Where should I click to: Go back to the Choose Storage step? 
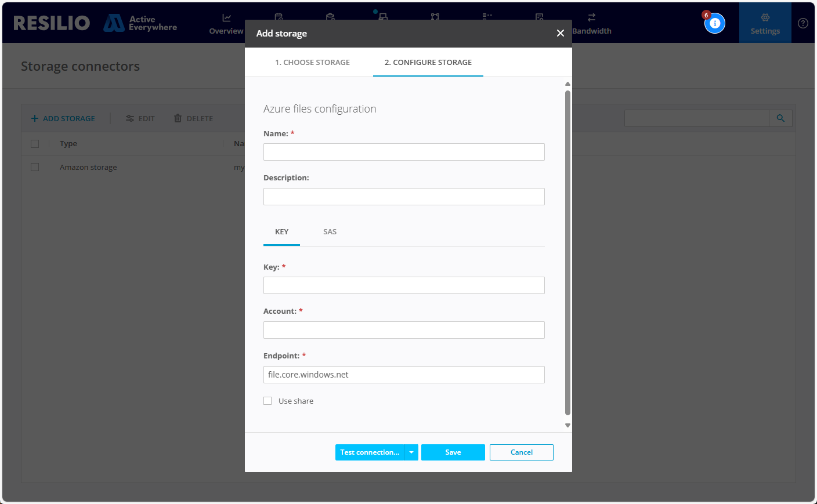(x=313, y=62)
